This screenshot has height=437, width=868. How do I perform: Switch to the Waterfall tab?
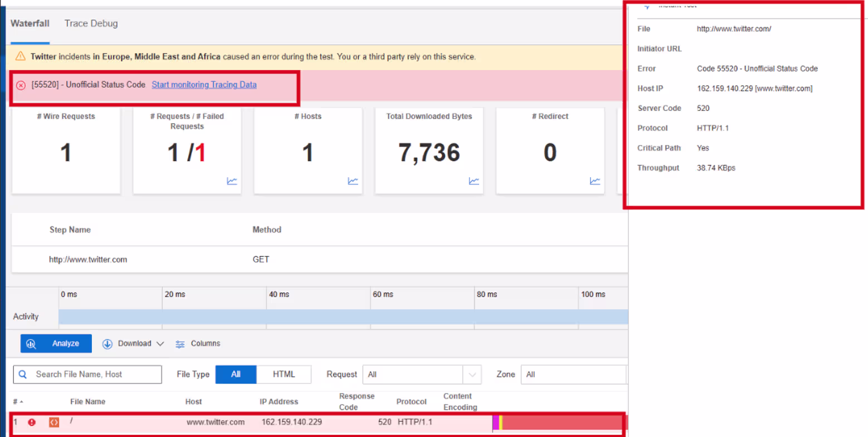point(30,23)
